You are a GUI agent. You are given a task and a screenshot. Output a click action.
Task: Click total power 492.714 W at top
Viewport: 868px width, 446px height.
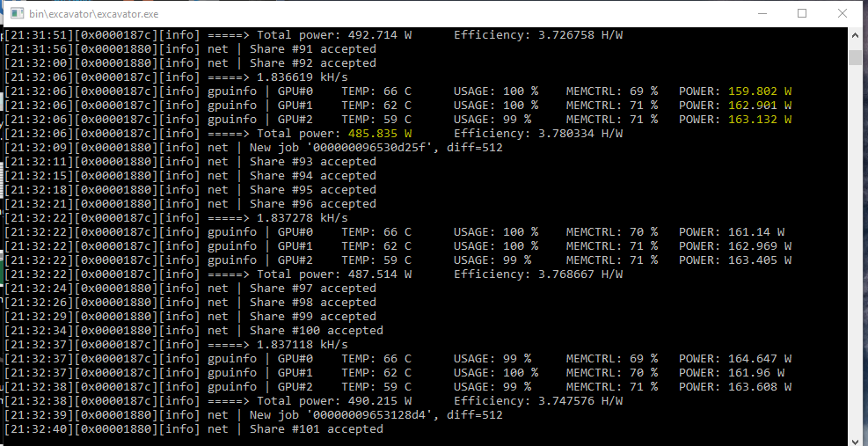pyautogui.click(x=380, y=35)
